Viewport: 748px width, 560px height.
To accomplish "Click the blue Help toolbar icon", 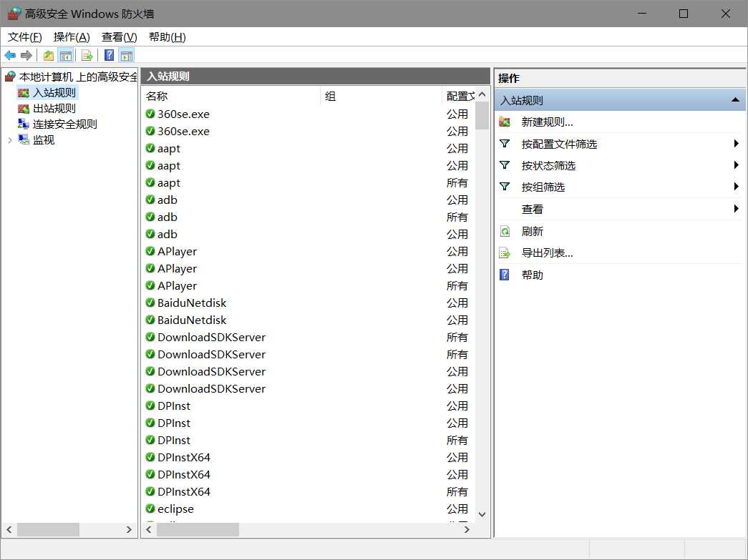I will point(110,55).
